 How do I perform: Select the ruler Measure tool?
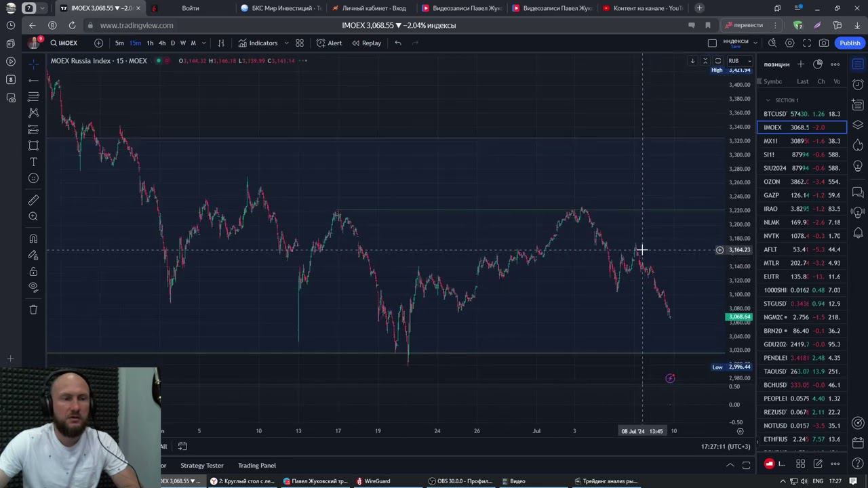point(33,200)
